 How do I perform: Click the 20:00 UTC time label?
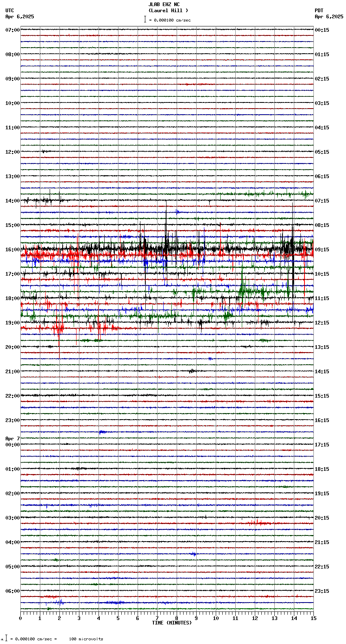point(13,347)
